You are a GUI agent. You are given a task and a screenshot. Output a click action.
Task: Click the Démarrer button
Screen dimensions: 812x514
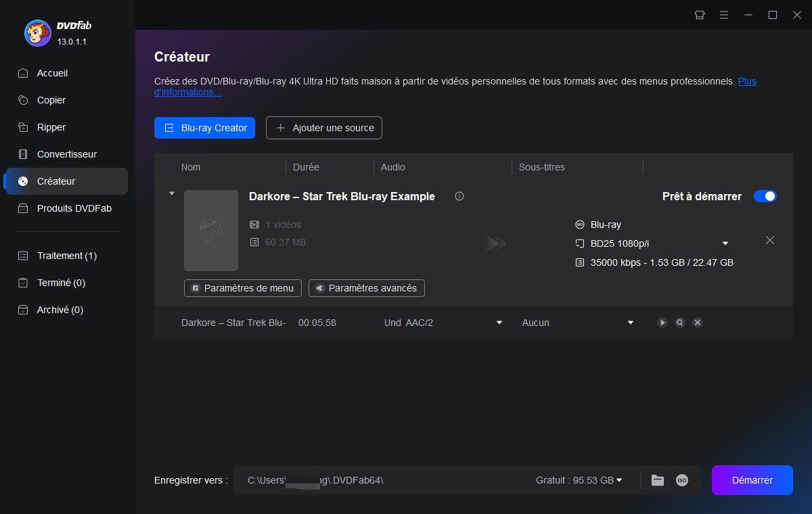click(752, 480)
